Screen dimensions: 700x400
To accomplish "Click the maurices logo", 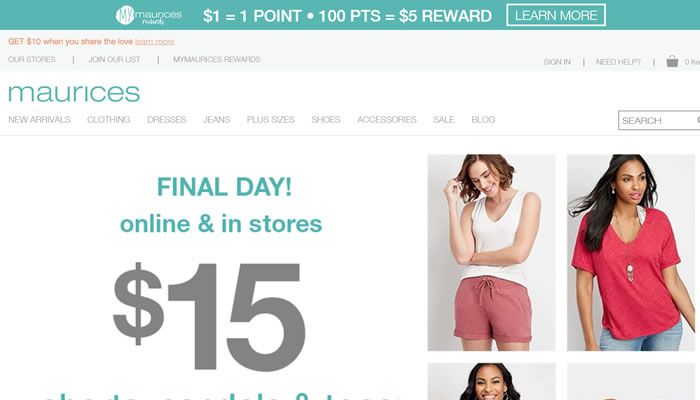I will [x=74, y=93].
